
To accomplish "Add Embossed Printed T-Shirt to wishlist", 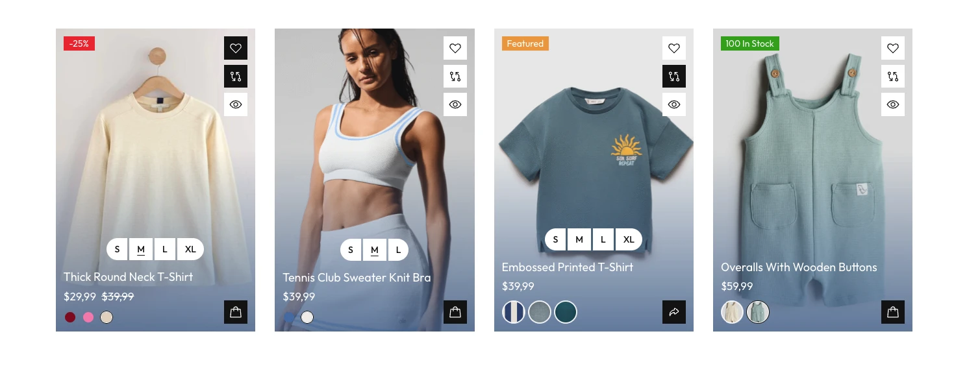I will coord(674,48).
